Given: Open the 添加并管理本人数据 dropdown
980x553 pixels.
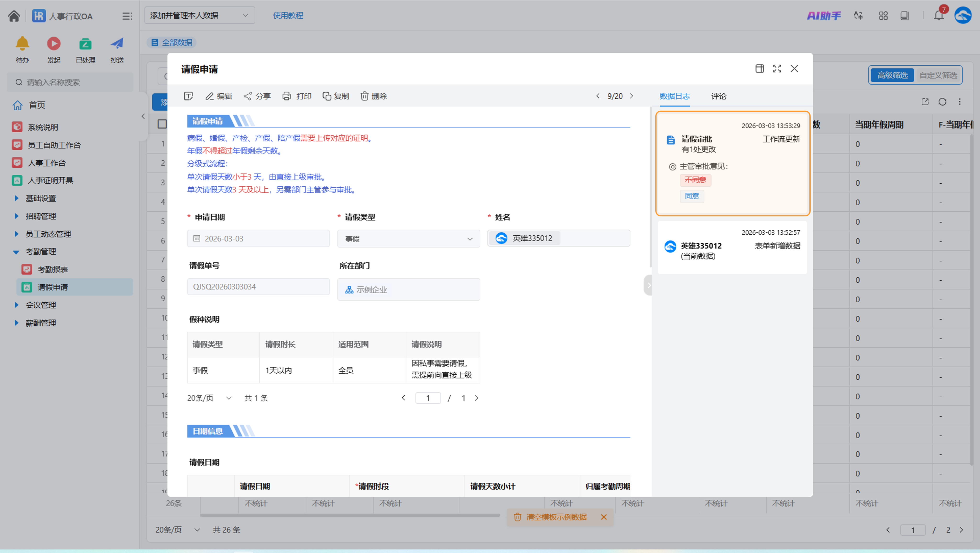Looking at the screenshot, I should click(199, 16).
